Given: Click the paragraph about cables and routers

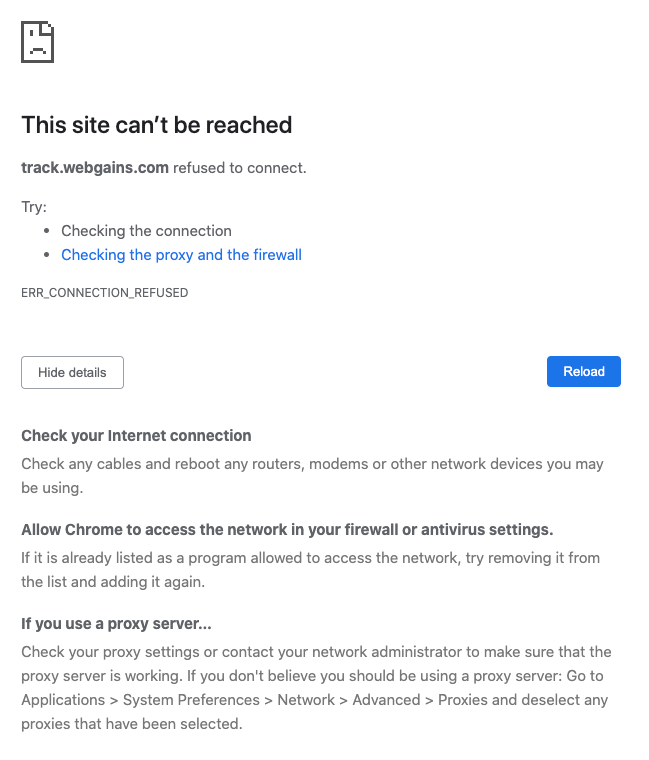Looking at the screenshot, I should click(x=312, y=475).
